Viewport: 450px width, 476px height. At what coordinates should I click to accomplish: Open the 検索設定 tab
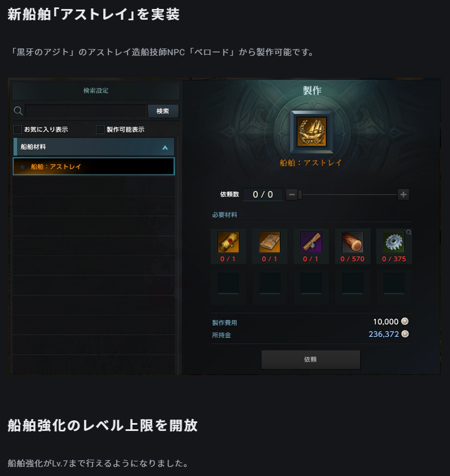click(96, 91)
